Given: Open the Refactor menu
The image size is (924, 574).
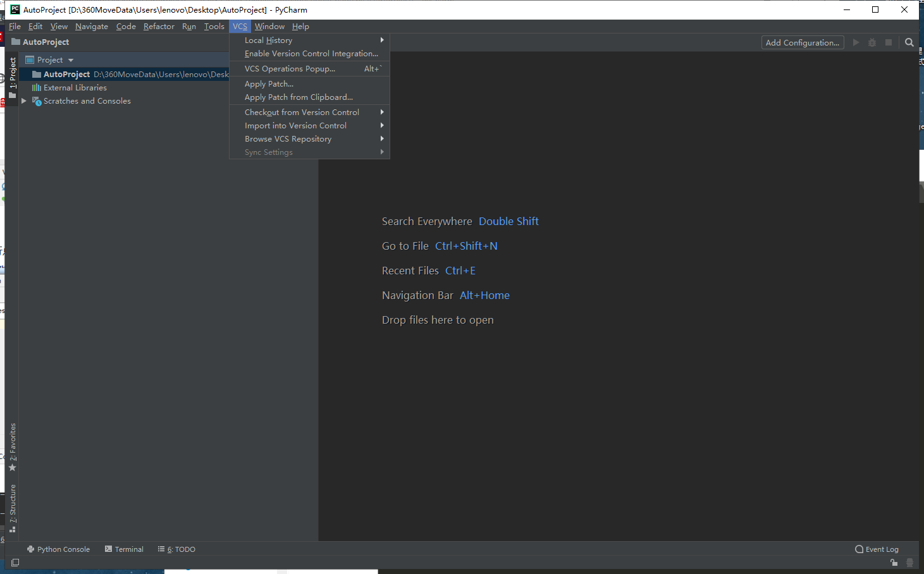Looking at the screenshot, I should pos(159,27).
